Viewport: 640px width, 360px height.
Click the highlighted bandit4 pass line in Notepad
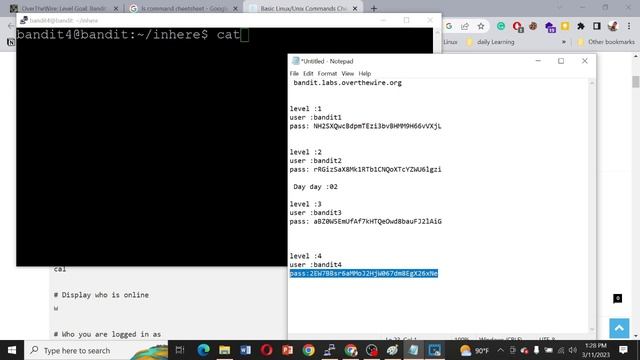364,273
